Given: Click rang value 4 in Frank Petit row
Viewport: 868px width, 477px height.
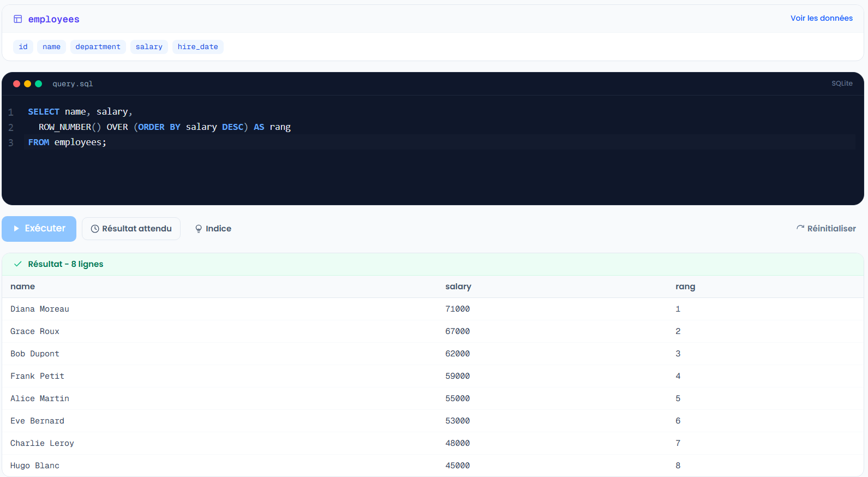Looking at the screenshot, I should [x=678, y=376].
